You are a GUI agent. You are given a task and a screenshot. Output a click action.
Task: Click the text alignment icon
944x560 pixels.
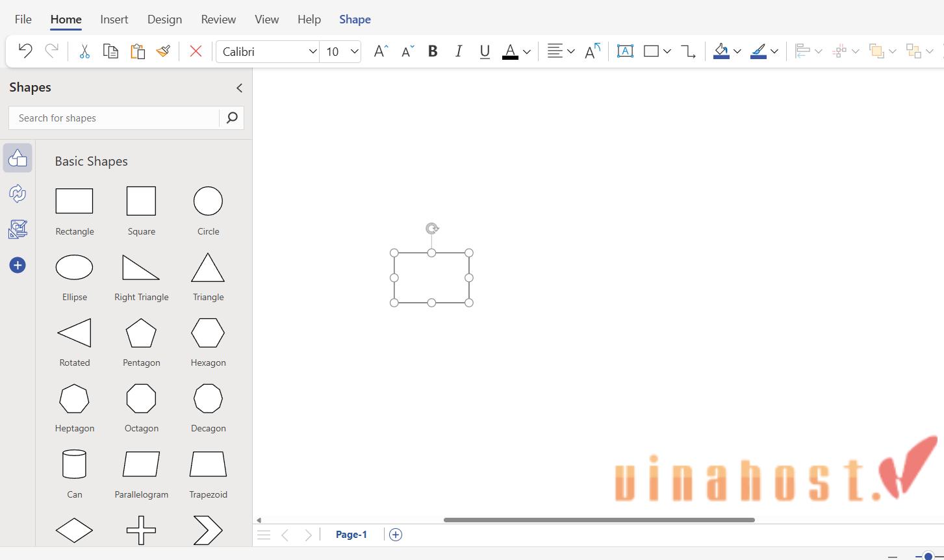point(555,51)
